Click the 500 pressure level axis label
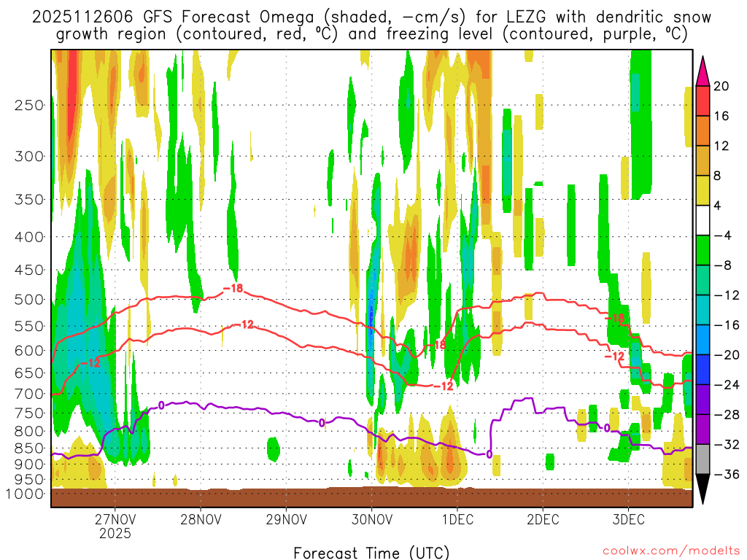Image resolution: width=747 pixels, height=560 pixels. click(29, 300)
